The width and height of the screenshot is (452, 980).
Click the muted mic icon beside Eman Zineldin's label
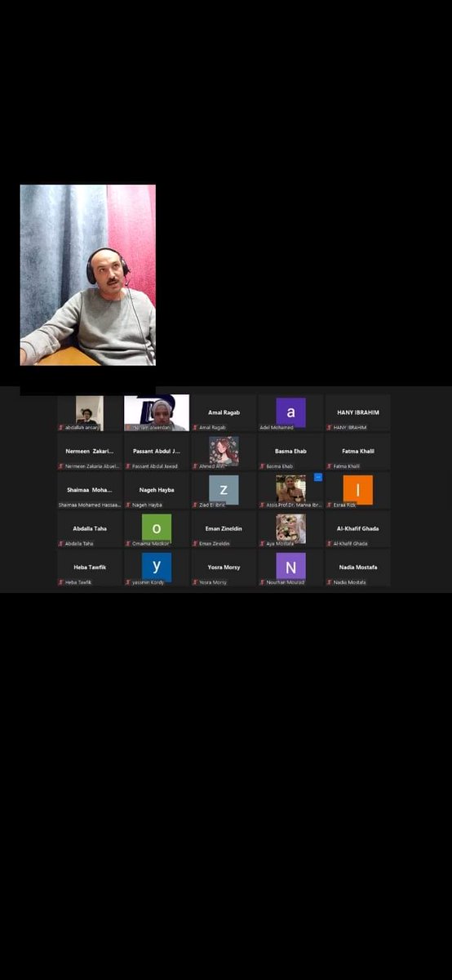(x=196, y=543)
